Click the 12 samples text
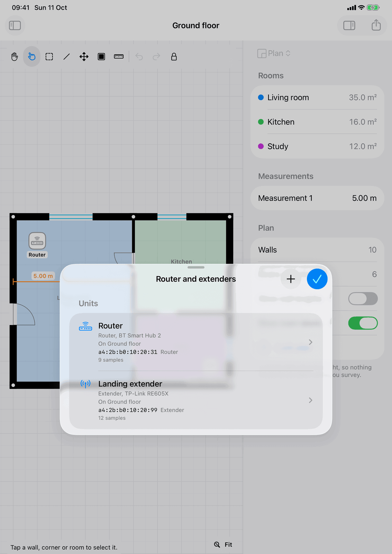 pyautogui.click(x=112, y=418)
